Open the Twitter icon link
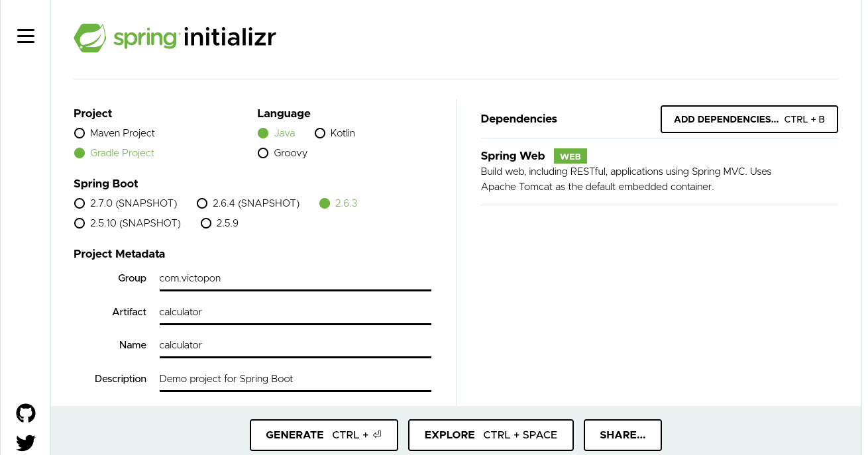 pyautogui.click(x=26, y=442)
